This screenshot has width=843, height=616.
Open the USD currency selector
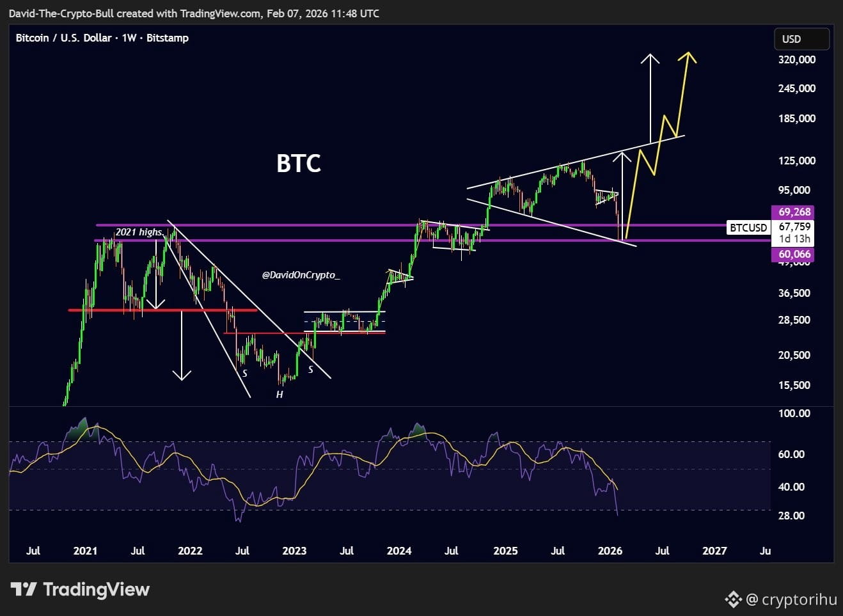801,39
